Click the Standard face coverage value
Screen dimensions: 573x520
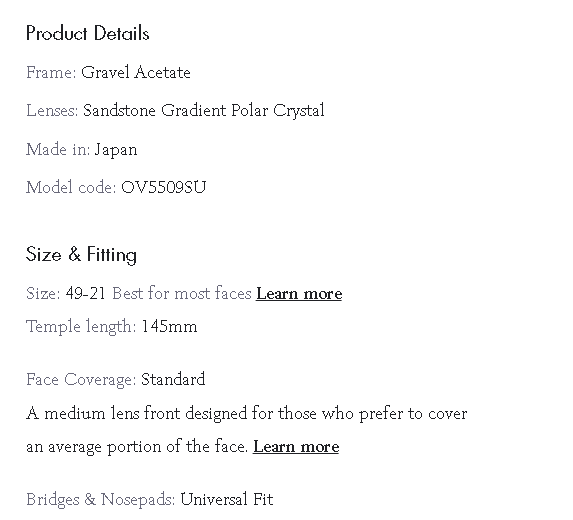coord(173,379)
